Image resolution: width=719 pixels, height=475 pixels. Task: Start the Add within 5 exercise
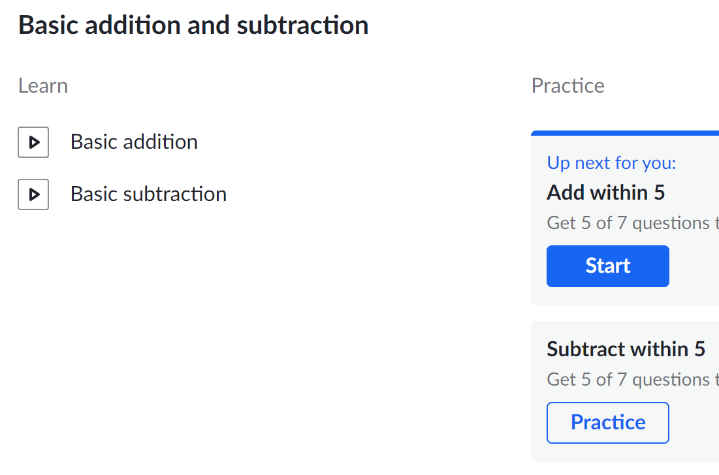608,266
